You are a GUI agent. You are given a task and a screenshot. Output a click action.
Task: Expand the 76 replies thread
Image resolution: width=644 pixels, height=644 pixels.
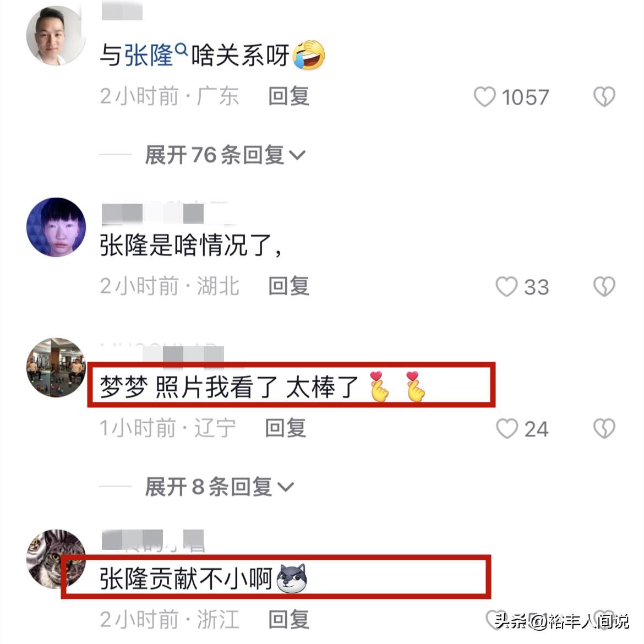(x=225, y=155)
